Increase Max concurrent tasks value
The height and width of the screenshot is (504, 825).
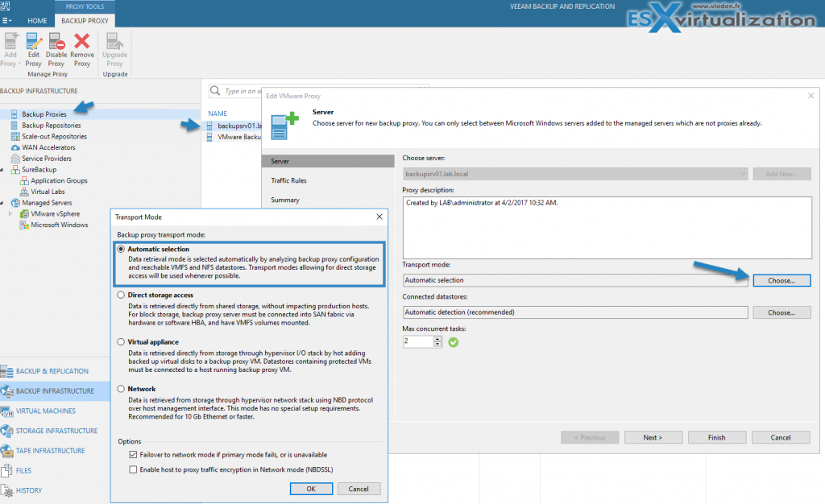(437, 338)
